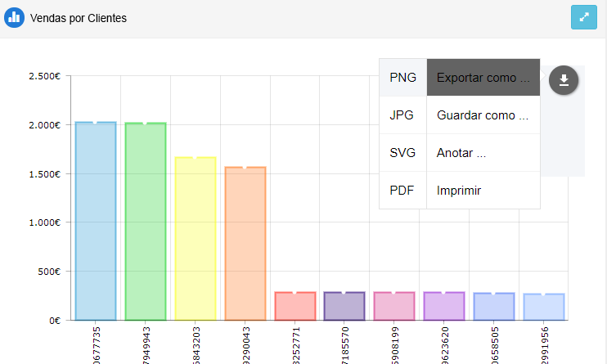Expand the chart panel to fullscreen

click(584, 17)
